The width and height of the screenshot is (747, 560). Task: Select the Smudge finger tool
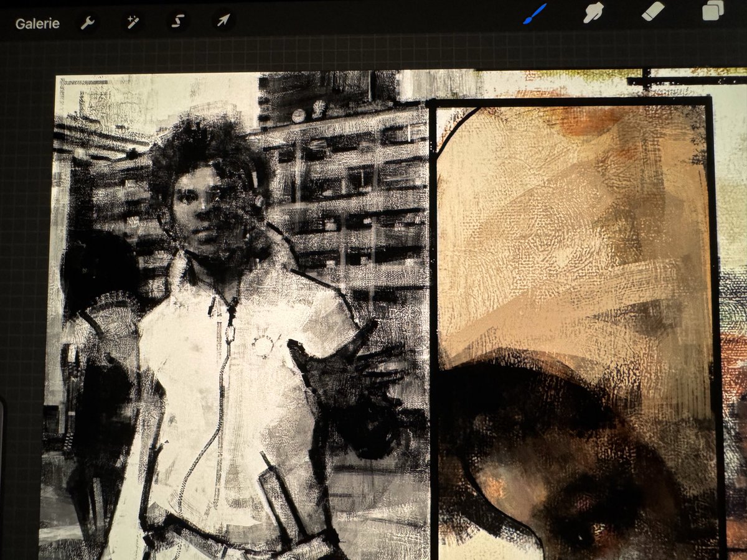tap(593, 12)
